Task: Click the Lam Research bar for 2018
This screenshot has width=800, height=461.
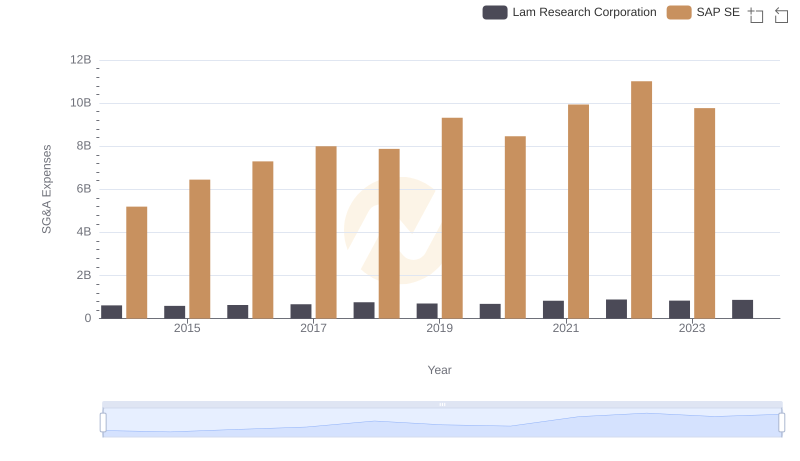Action: tap(364, 311)
